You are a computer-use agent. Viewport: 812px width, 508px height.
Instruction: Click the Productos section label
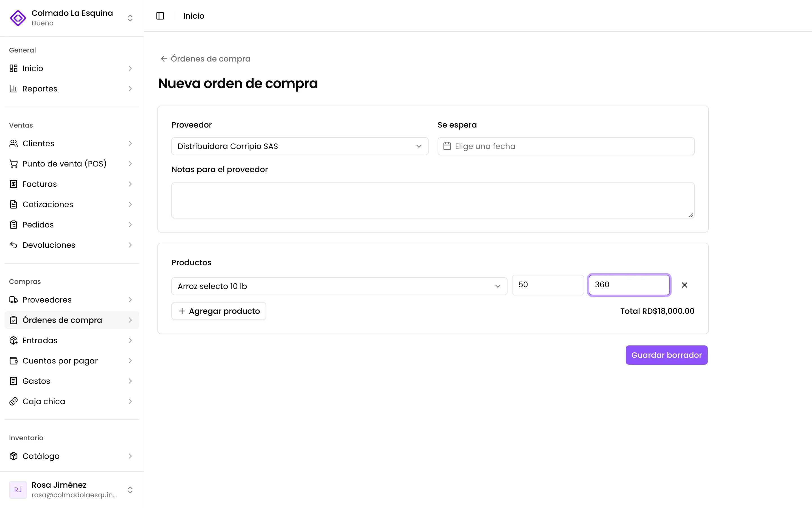(191, 262)
